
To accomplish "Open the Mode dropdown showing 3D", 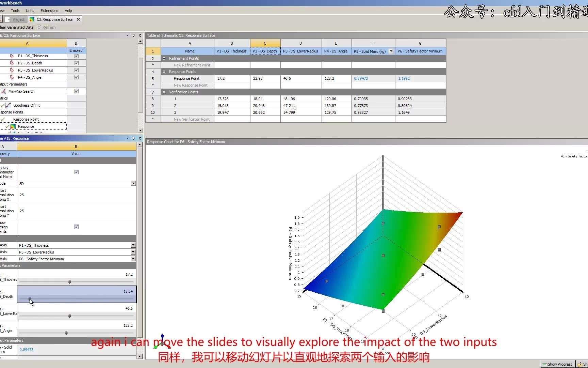I will tap(133, 183).
